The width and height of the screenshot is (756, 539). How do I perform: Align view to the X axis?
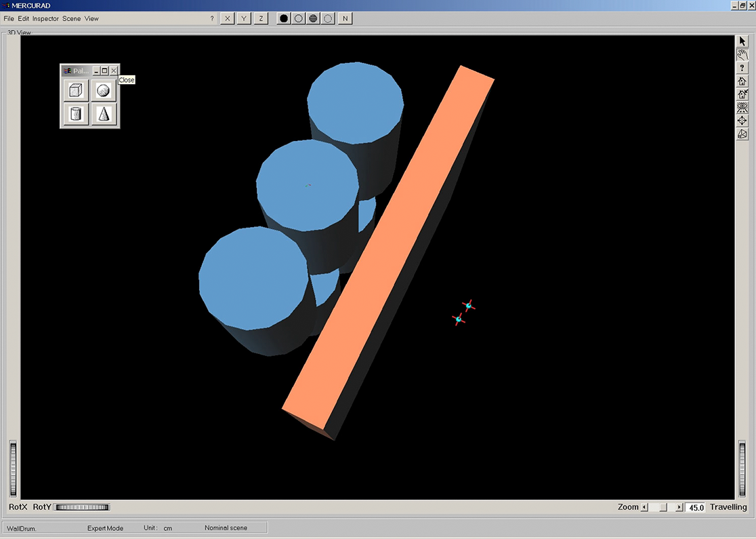[227, 18]
